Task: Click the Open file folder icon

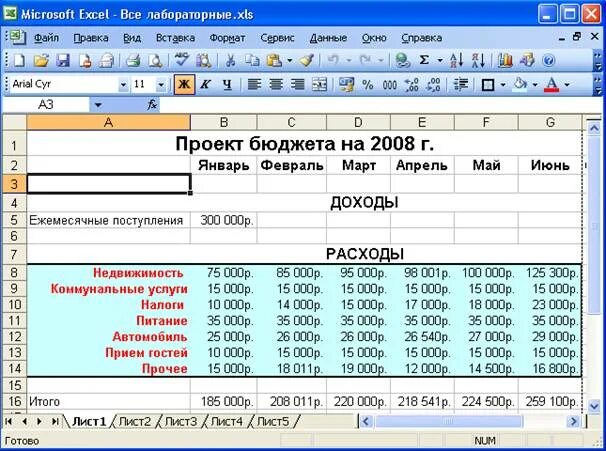Action: coord(41,61)
